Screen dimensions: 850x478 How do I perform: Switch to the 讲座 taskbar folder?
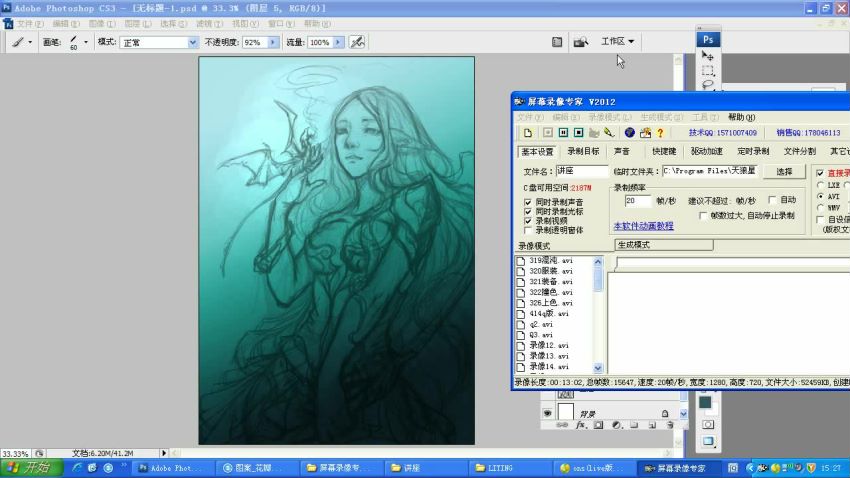pos(424,468)
